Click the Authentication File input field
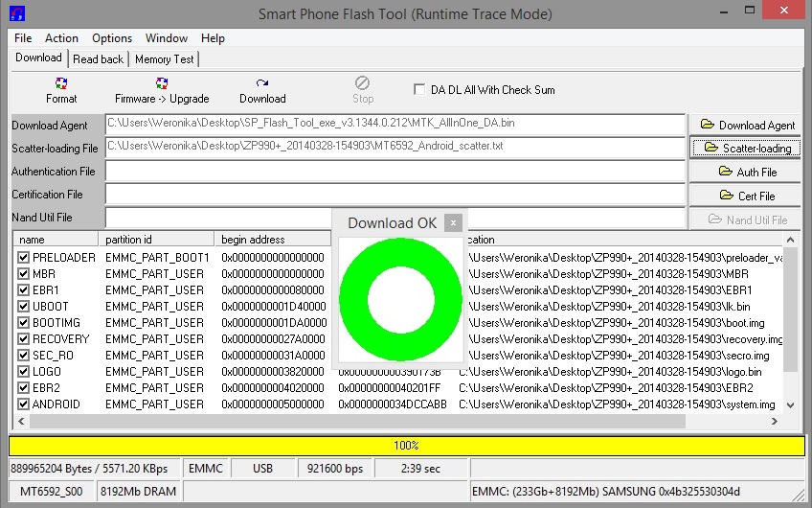The height and width of the screenshot is (508, 812). tap(395, 172)
